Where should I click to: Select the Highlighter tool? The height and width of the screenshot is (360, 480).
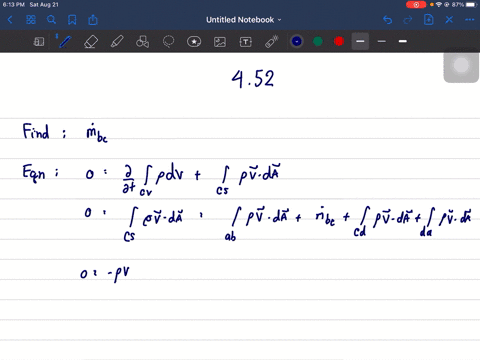coord(117,42)
